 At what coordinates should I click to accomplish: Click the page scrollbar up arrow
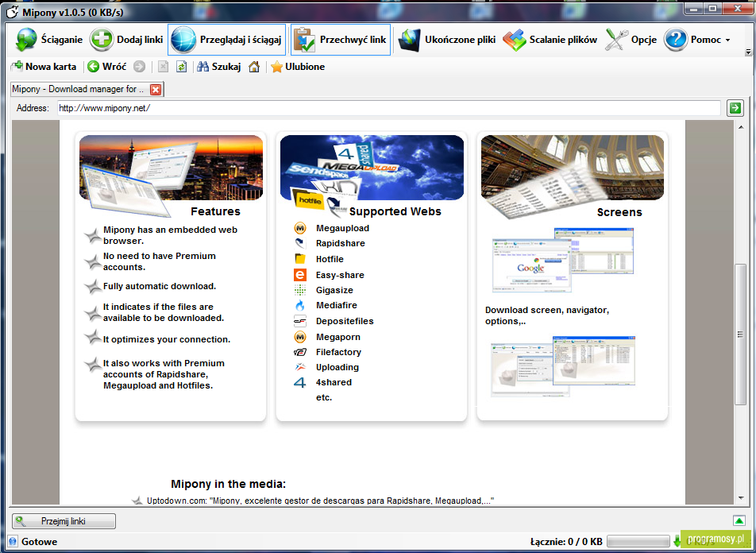point(741,127)
